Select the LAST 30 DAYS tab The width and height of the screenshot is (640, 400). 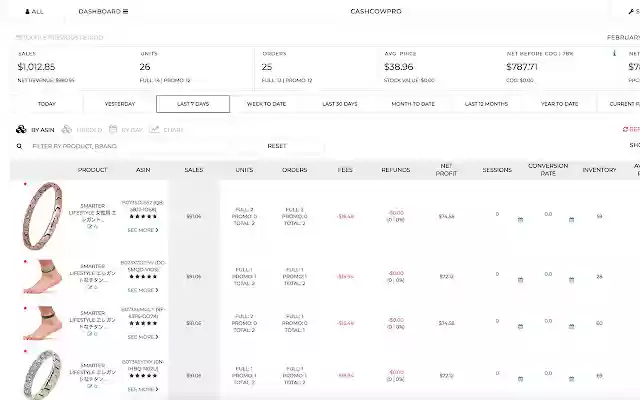point(340,104)
